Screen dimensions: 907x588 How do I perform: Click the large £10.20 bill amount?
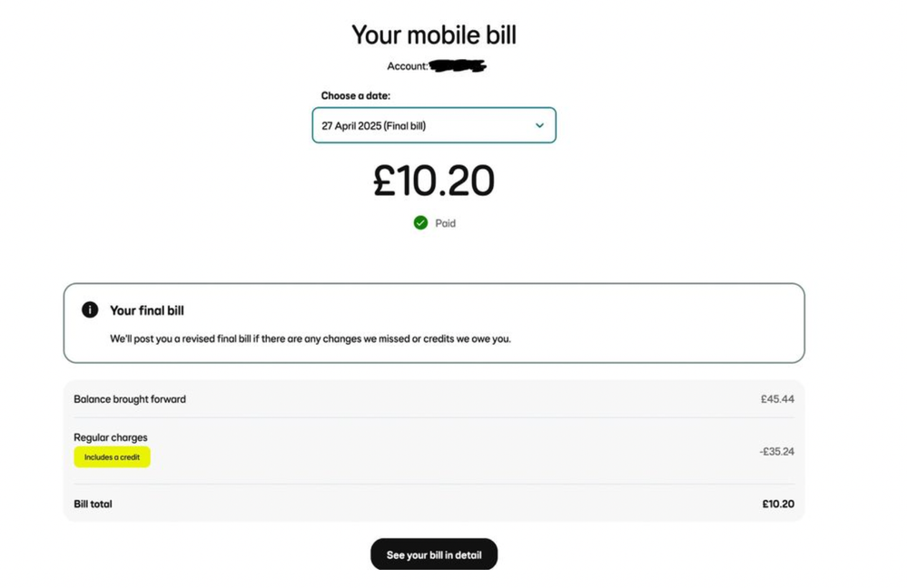pos(434,181)
